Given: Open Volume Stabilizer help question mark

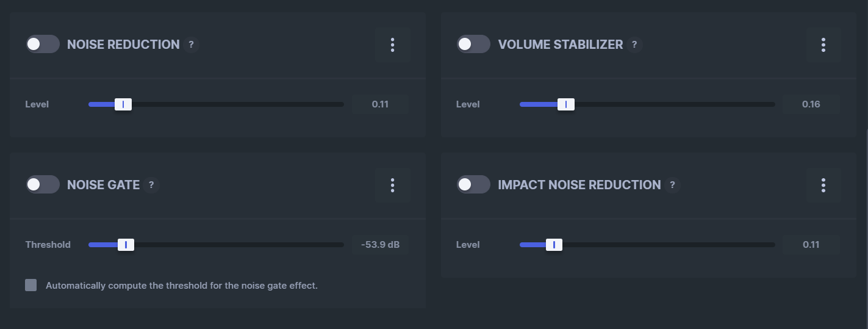Looking at the screenshot, I should [634, 45].
